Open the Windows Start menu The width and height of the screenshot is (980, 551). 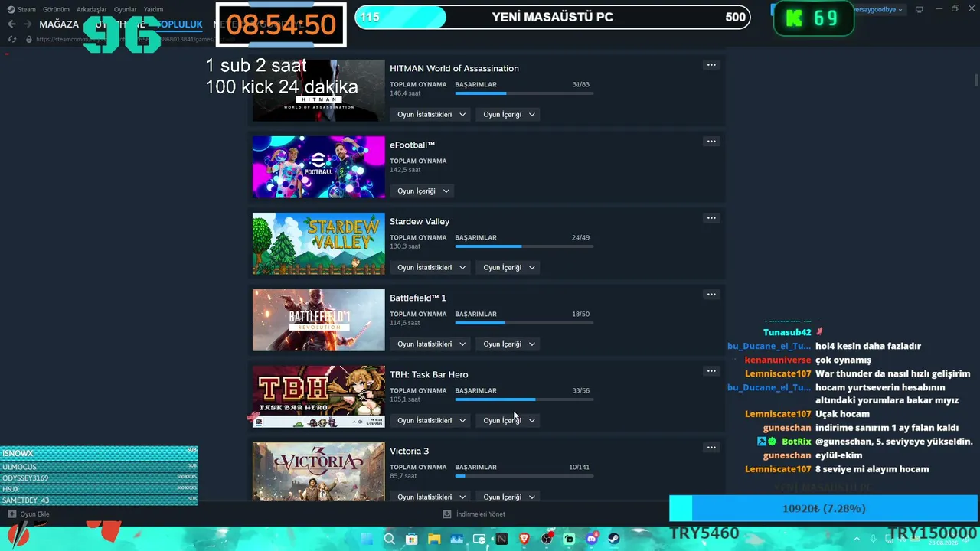pyautogui.click(x=366, y=539)
